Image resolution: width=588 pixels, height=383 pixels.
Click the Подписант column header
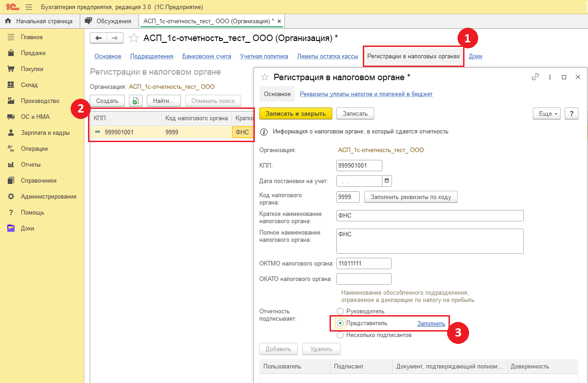tap(361, 366)
